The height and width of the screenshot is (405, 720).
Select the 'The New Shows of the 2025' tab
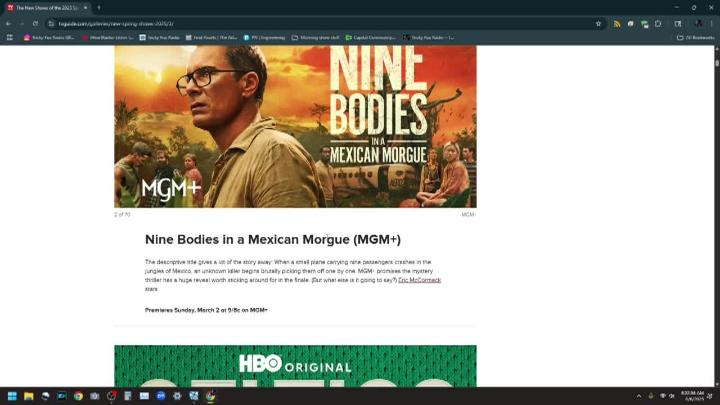pyautogui.click(x=46, y=8)
